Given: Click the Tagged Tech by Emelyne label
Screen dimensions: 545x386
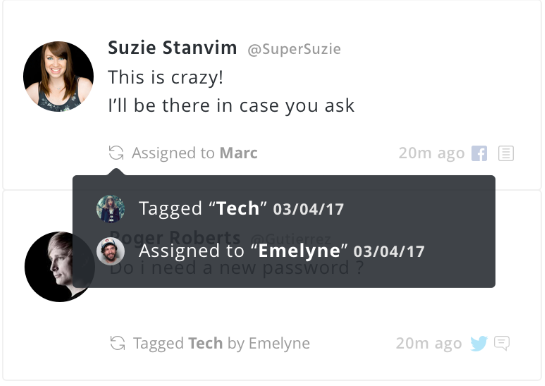Looking at the screenshot, I should click(x=221, y=343).
